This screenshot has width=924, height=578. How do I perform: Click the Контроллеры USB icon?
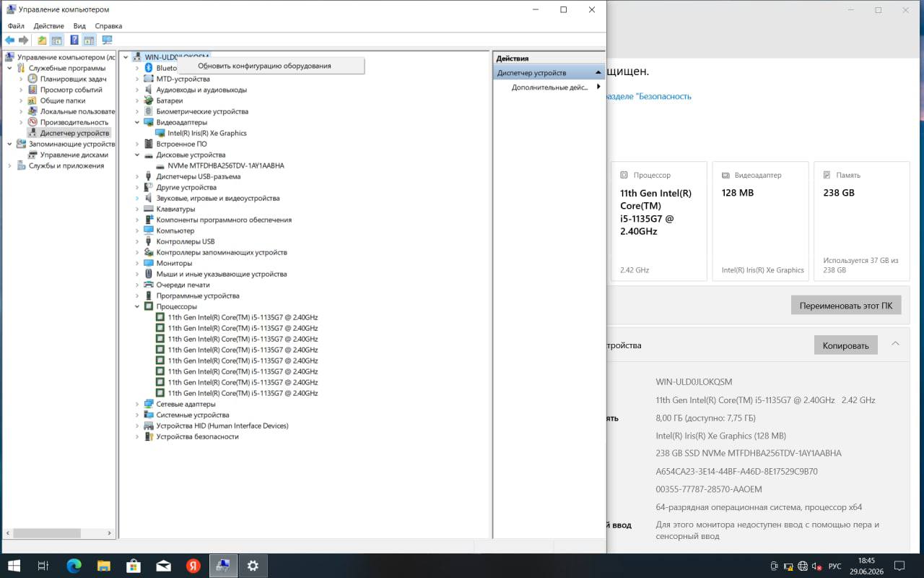click(x=149, y=241)
